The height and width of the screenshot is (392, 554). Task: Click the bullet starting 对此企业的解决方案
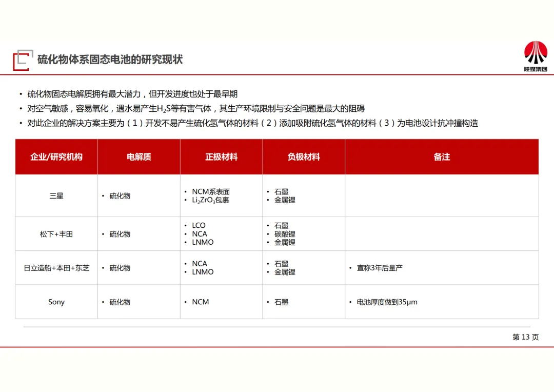pyautogui.click(x=252, y=123)
